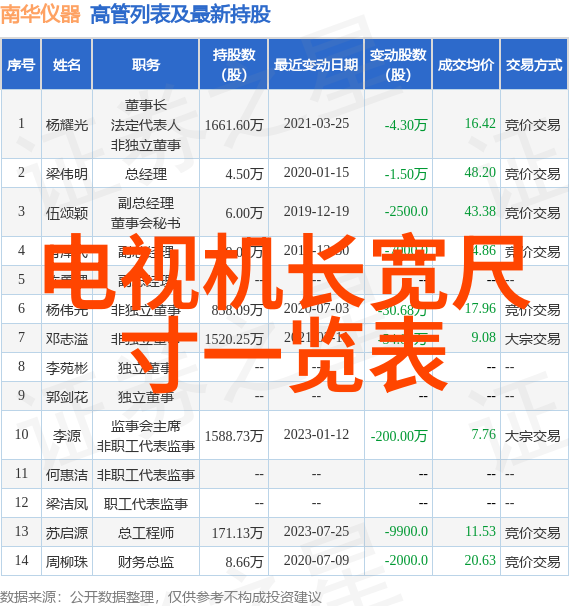Click the name 李苑彬
Image resolution: width=569 pixels, height=606 pixels.
(67, 368)
